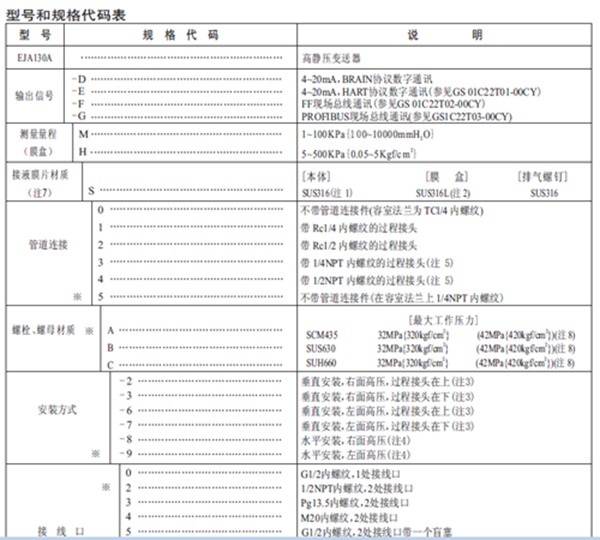Click the title 型号和规格代码表

click(65, 15)
